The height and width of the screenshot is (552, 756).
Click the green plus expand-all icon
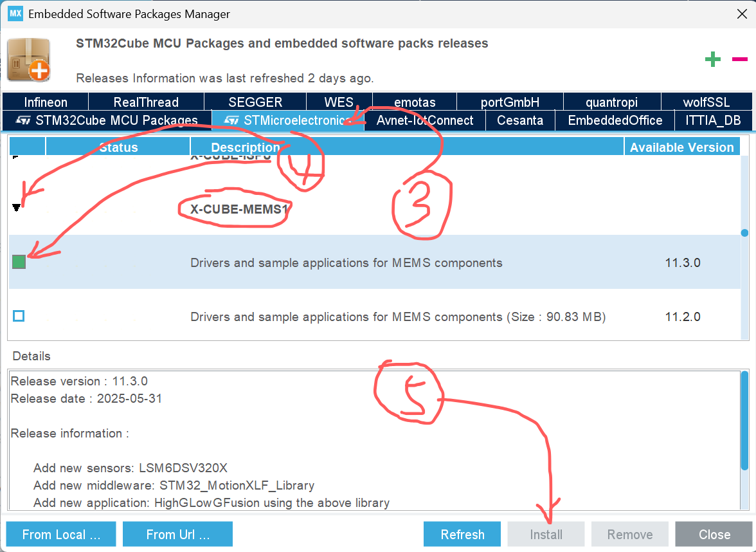point(712,59)
